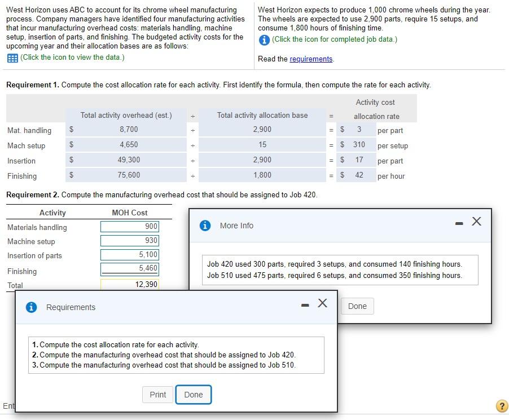Click the Insertion of parts cost field
The image size is (509, 420).
pyautogui.click(x=129, y=256)
